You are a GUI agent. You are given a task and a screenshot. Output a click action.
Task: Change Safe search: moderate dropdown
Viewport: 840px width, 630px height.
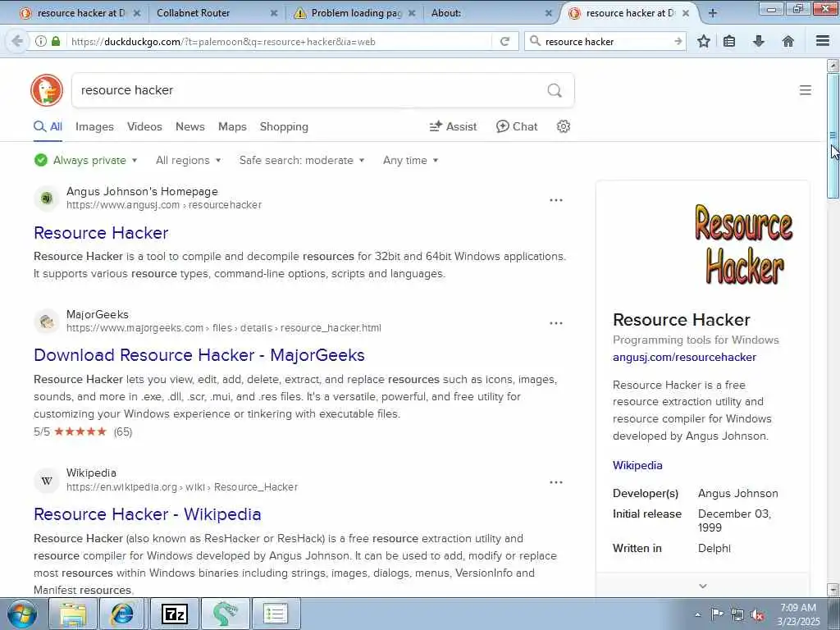click(x=302, y=160)
